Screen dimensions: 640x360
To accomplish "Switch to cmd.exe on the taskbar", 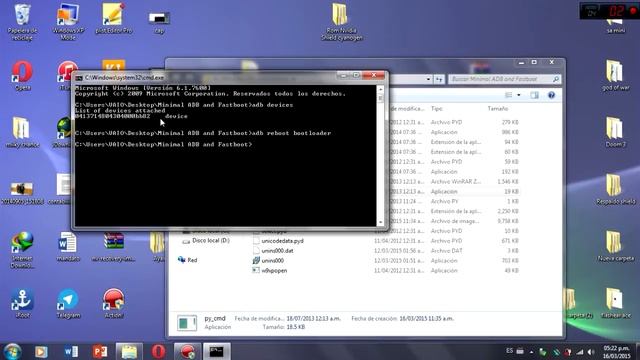I will [x=217, y=351].
